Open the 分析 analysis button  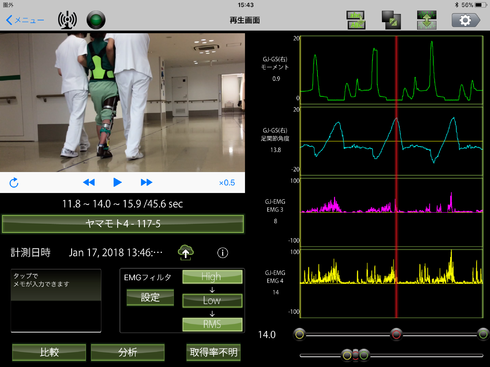128,352
